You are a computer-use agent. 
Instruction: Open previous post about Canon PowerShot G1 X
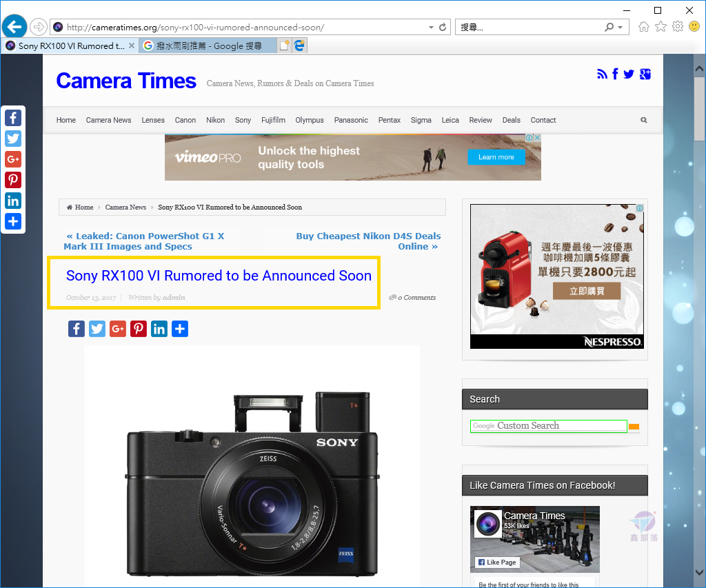[x=144, y=241]
